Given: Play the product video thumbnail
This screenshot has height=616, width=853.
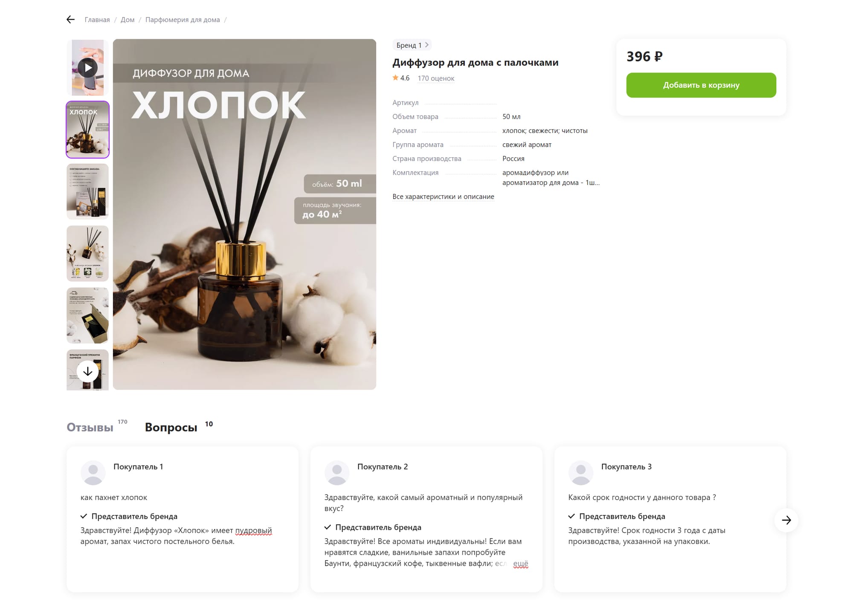Looking at the screenshot, I should pos(87,68).
